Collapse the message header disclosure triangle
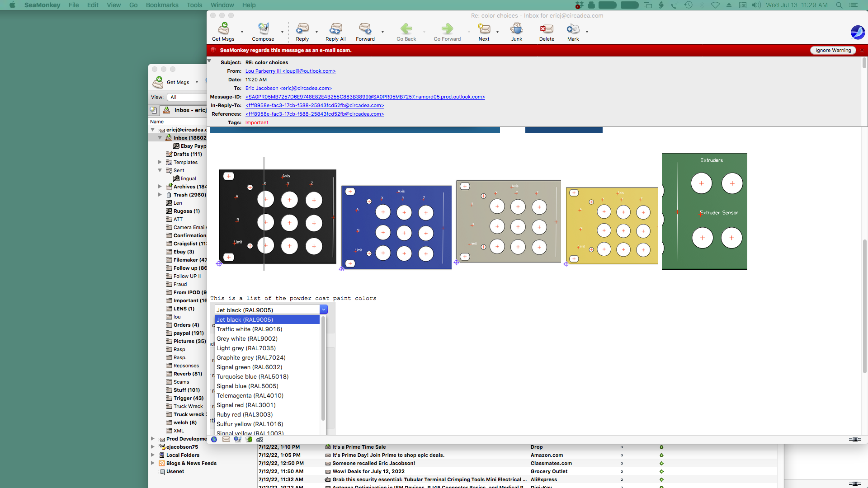This screenshot has height=488, width=868. (x=209, y=61)
